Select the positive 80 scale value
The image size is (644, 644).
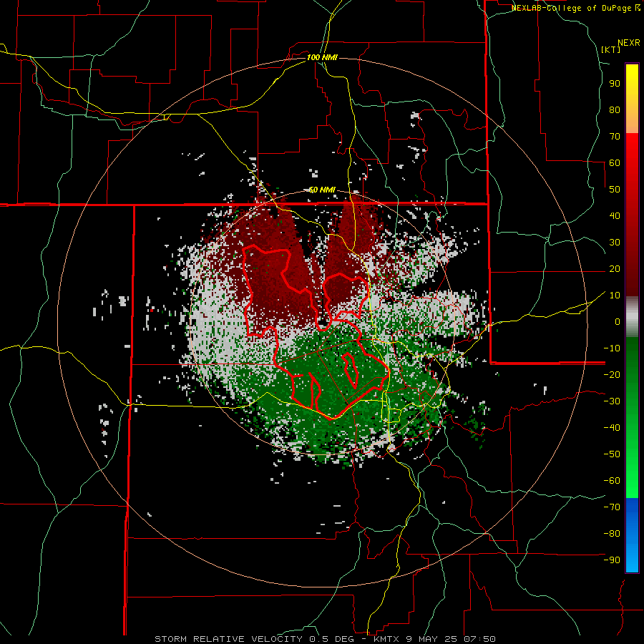coord(615,109)
